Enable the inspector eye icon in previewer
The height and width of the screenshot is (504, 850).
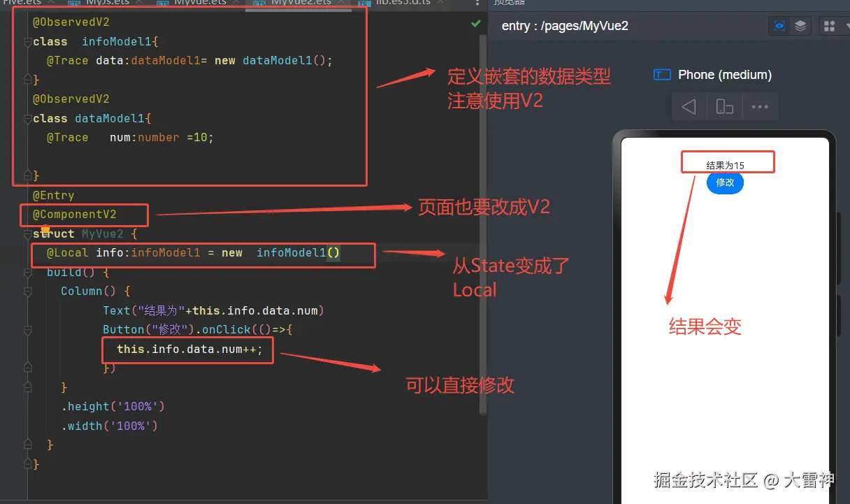click(x=779, y=26)
